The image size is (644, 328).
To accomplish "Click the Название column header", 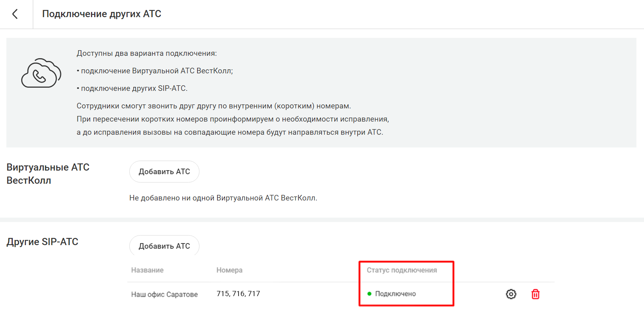I will [147, 270].
